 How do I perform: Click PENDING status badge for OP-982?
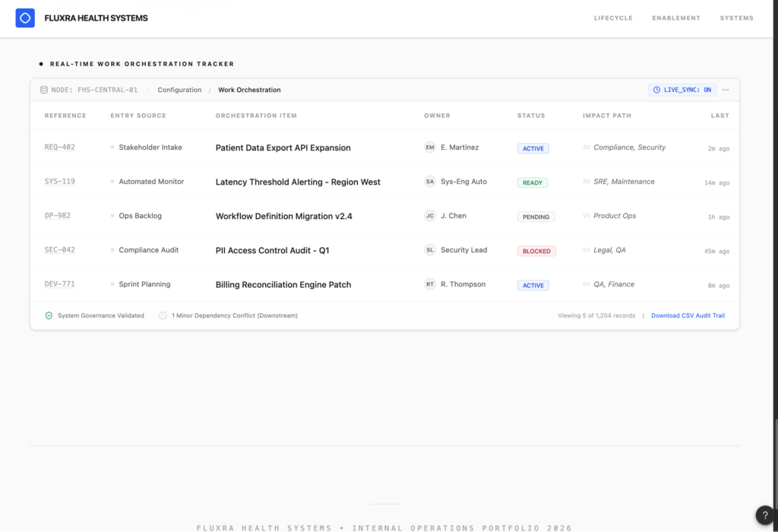point(536,217)
